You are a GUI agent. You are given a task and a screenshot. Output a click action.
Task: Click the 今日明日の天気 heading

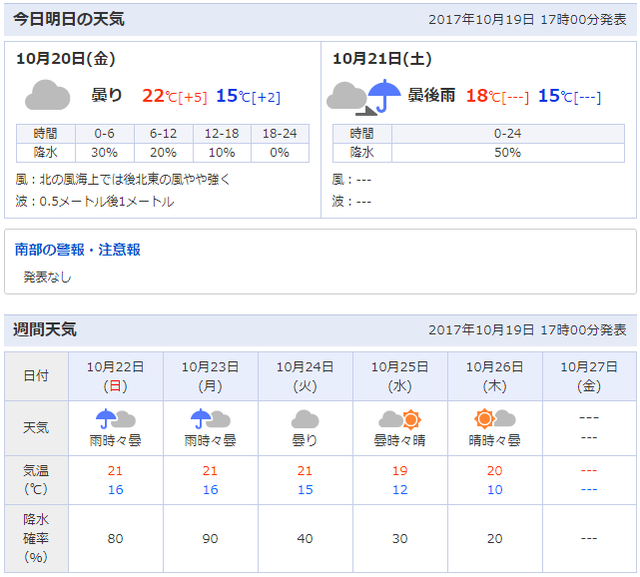pos(69,19)
